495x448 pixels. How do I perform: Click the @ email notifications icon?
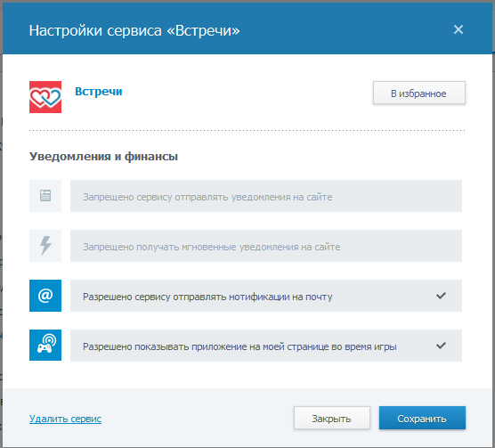point(45,296)
